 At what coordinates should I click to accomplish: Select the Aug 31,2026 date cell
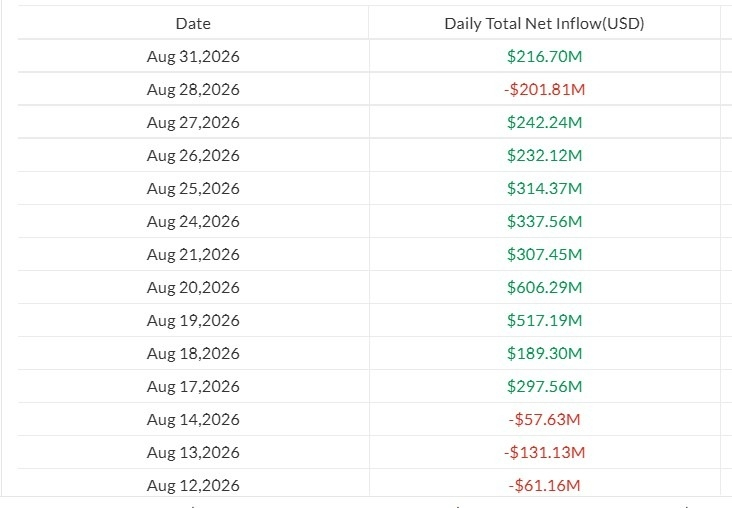coord(193,56)
